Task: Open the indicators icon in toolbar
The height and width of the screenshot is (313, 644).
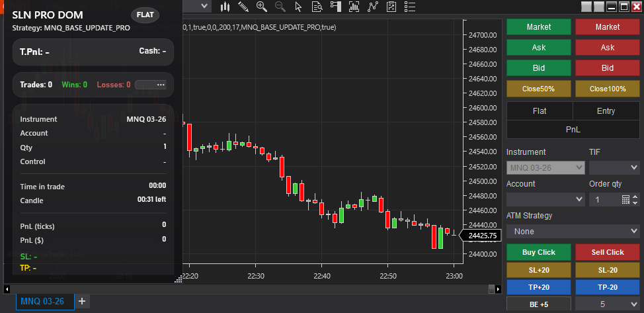Action: [x=374, y=7]
